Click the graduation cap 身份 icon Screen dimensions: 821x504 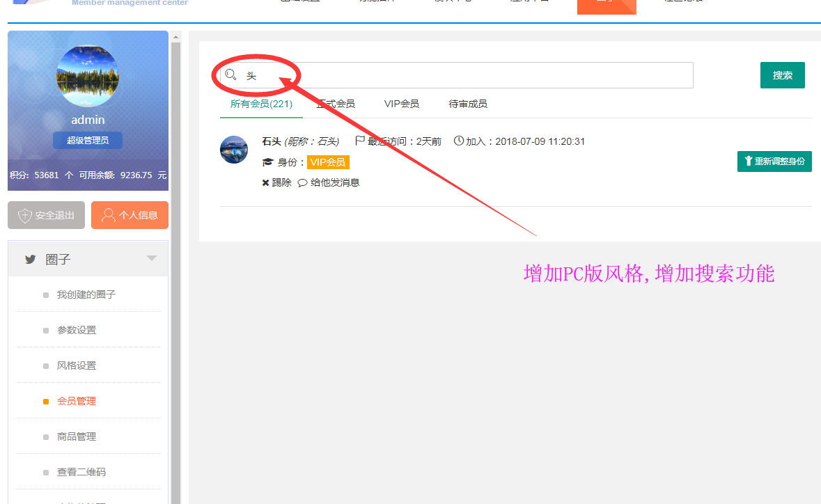pyautogui.click(x=267, y=162)
